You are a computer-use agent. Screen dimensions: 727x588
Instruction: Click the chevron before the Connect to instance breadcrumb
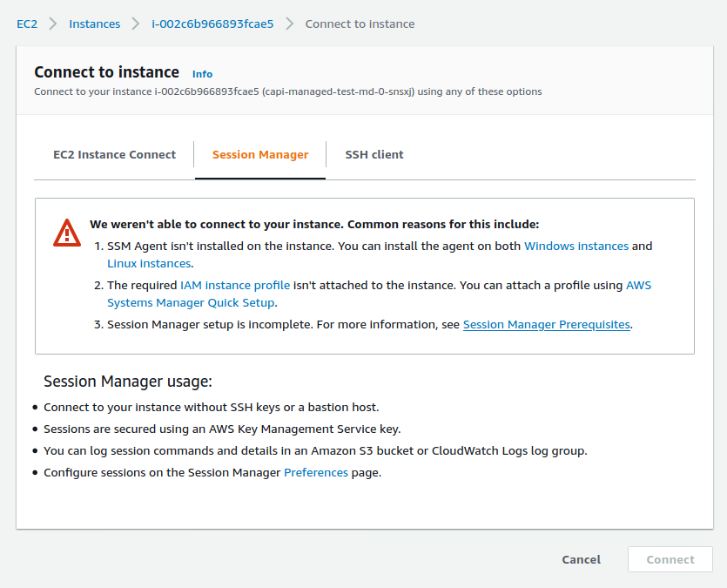[289, 24]
